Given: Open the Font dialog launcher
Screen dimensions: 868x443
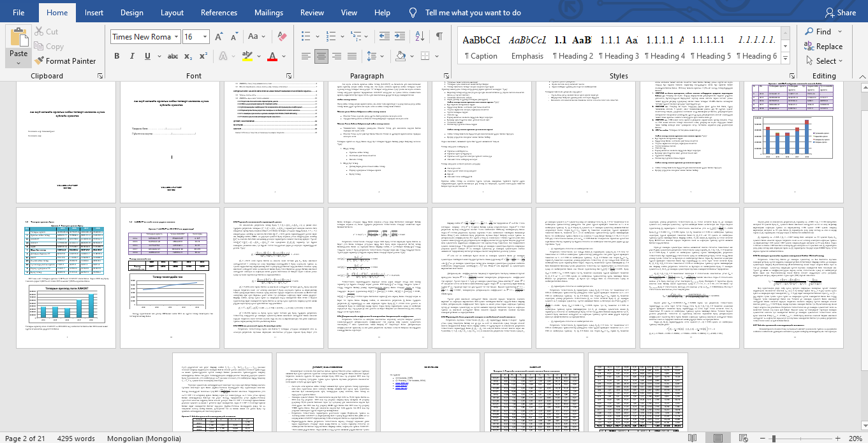Looking at the screenshot, I should (288, 76).
